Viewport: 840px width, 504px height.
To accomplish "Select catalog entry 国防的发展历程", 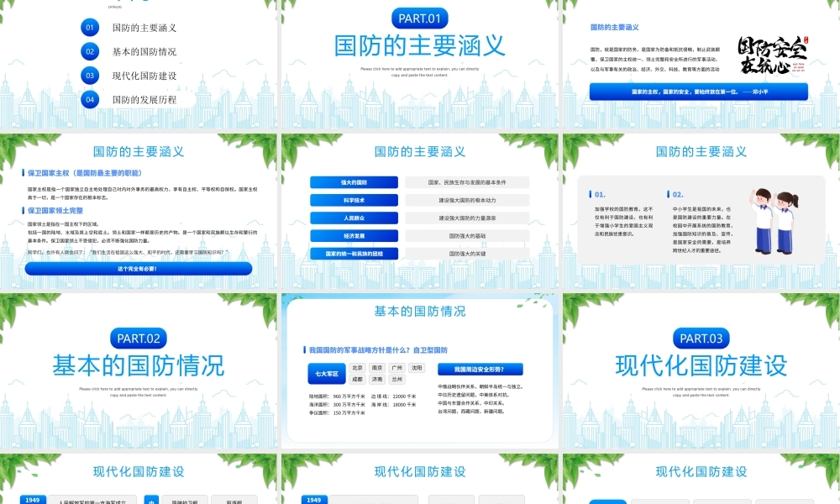I will click(144, 100).
